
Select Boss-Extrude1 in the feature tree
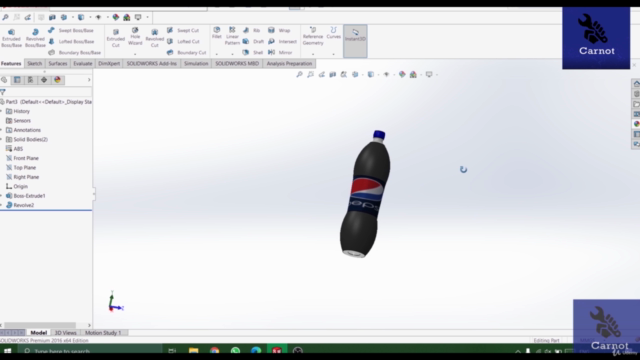point(25,196)
